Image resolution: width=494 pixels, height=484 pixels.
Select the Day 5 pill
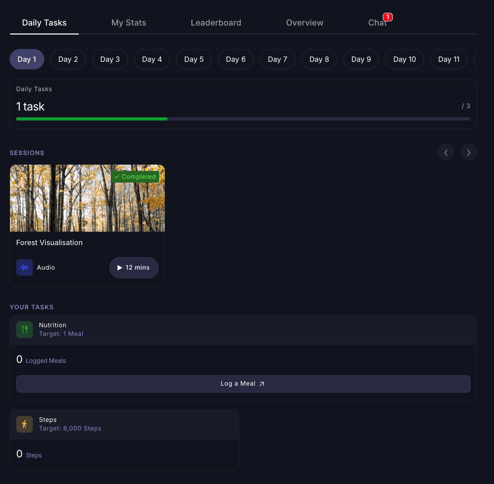(x=194, y=59)
